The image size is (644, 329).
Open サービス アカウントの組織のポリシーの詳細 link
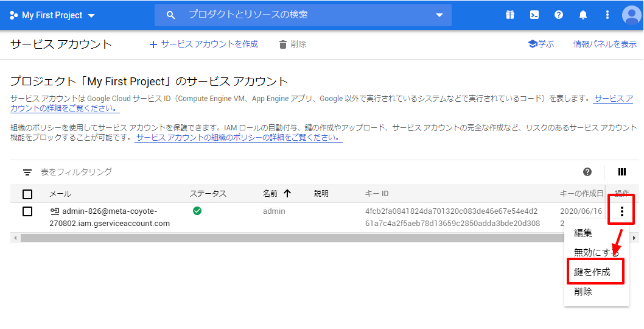pos(239,138)
